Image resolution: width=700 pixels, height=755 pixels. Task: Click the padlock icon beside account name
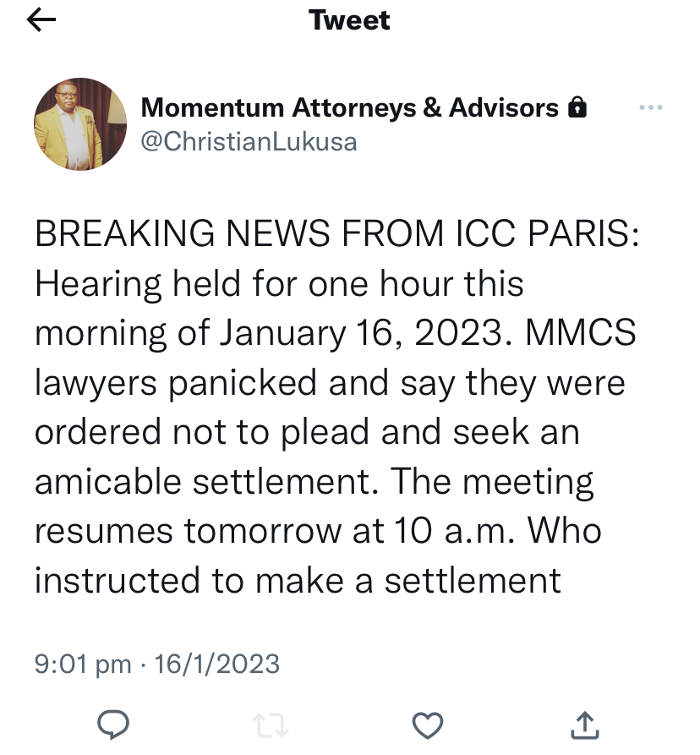577,108
